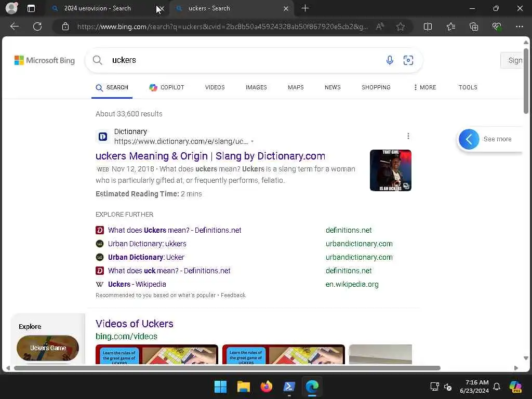Image resolution: width=532 pixels, height=399 pixels.
Task: Open the Microsoft Bing logo homepage
Action: tap(45, 60)
